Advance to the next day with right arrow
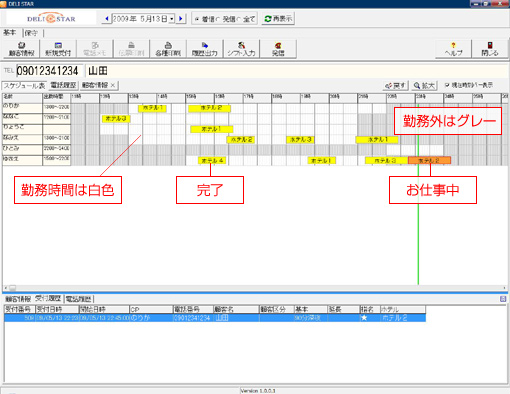 point(181,19)
